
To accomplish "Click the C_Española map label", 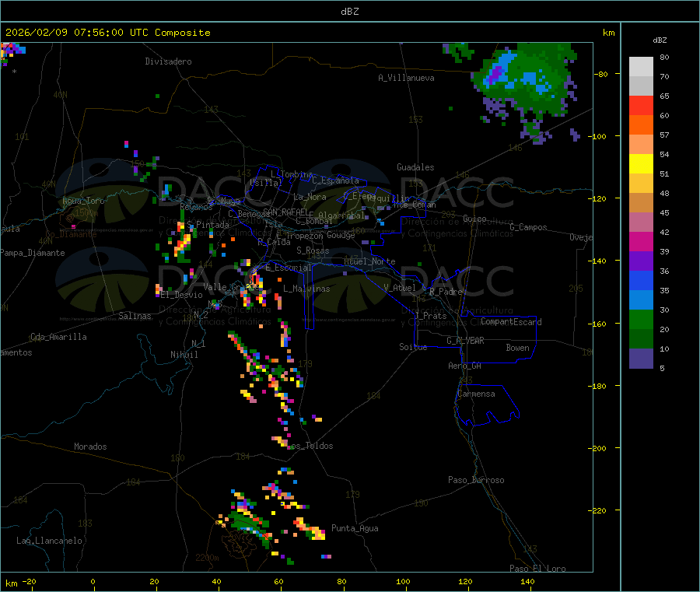I will click(x=336, y=180).
